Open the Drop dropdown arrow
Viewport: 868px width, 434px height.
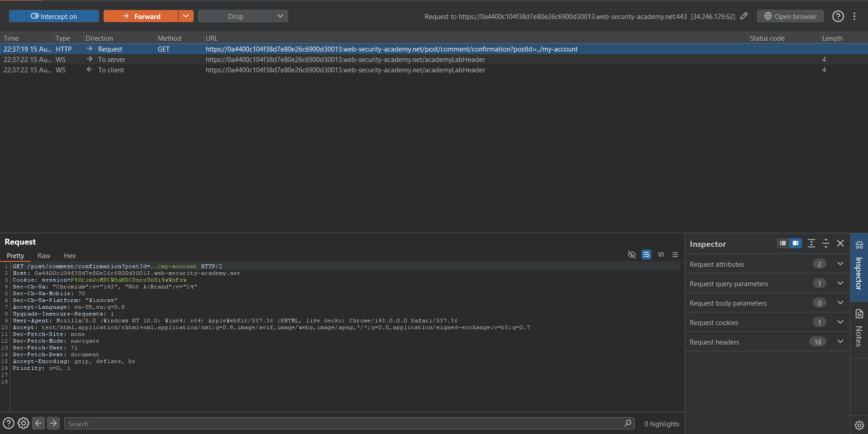[x=280, y=16]
